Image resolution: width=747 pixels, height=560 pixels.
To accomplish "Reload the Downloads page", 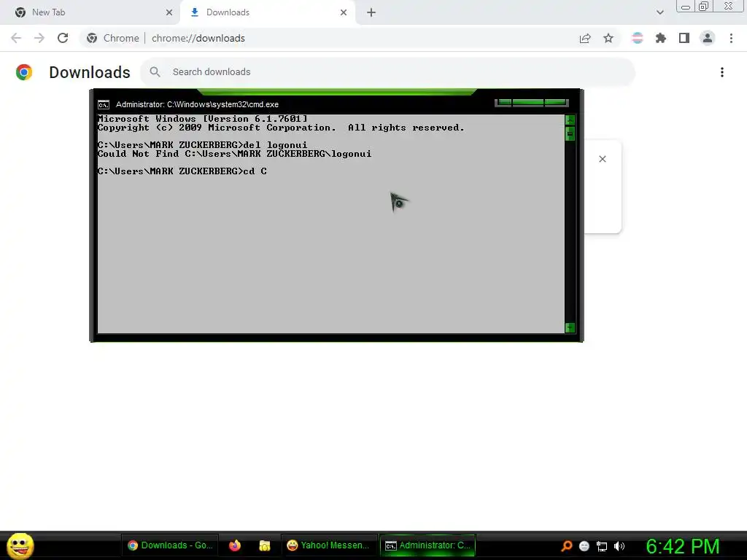I will 63,38.
